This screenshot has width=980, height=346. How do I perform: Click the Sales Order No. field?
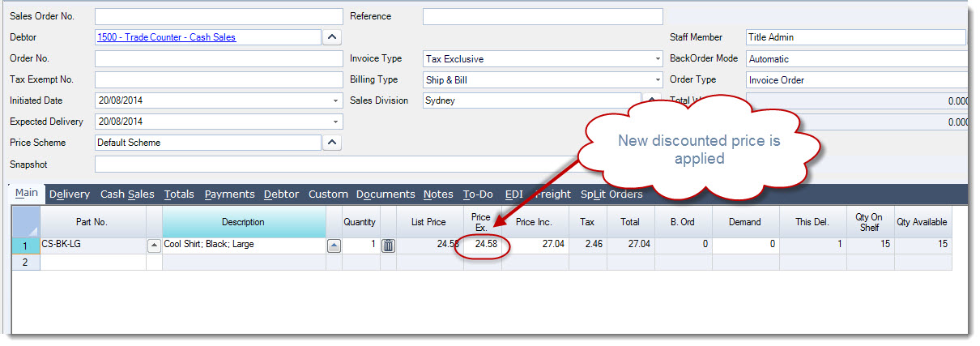pos(219,16)
